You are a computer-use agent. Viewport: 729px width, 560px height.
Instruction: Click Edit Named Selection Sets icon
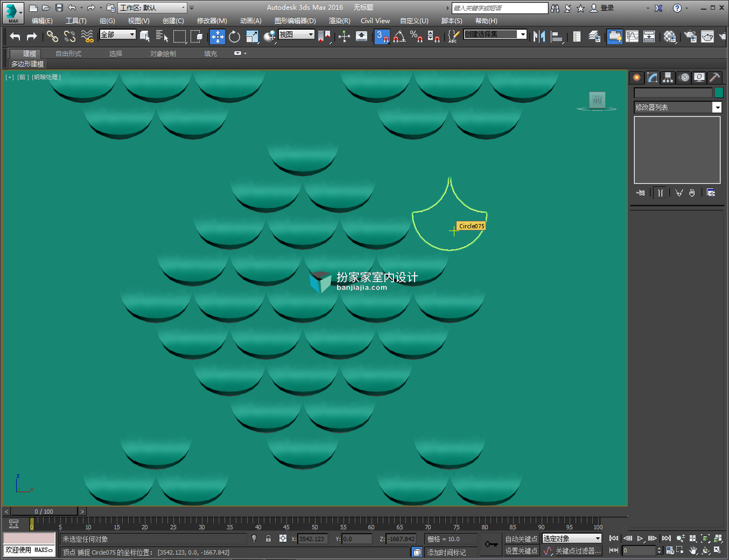[453, 36]
